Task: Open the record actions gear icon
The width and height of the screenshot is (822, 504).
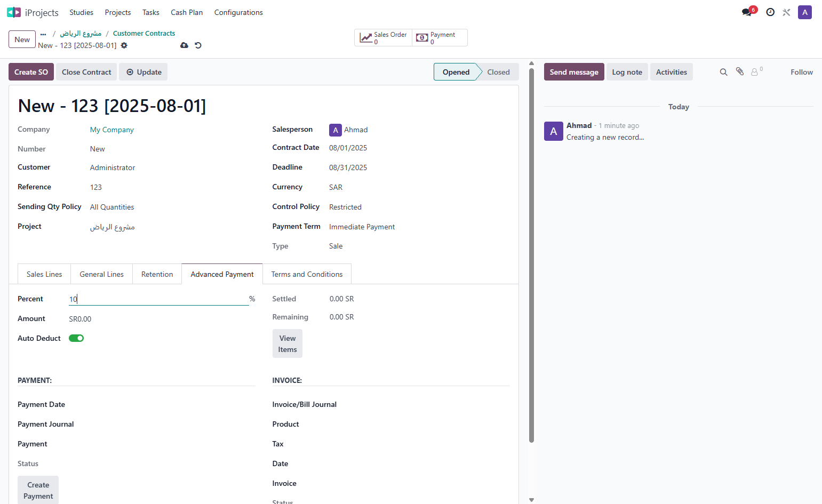Action: tap(124, 45)
